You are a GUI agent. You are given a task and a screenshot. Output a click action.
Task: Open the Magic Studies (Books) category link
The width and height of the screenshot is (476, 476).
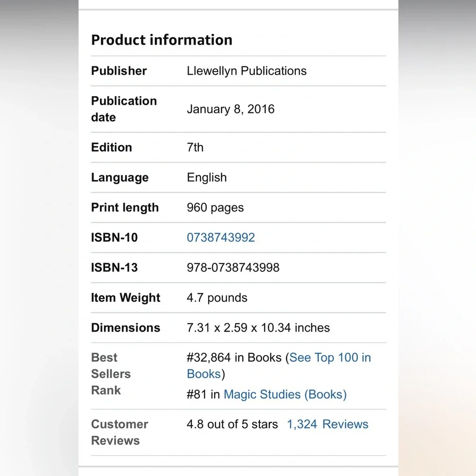click(285, 395)
